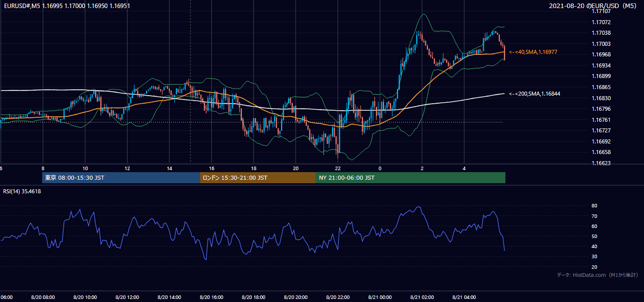644x302 pixels.
Task: Click RSI axis level 20
Action: tap(595, 267)
